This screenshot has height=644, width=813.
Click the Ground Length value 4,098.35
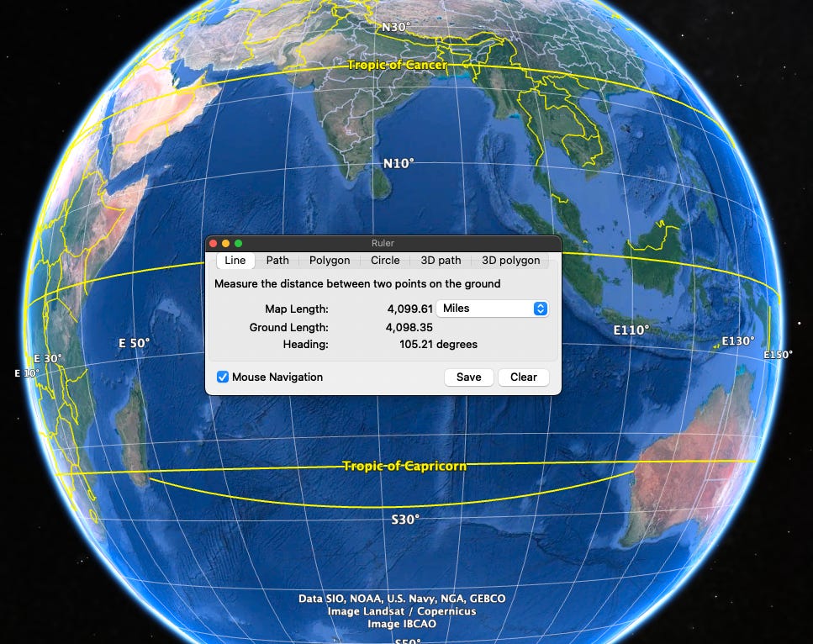409,328
